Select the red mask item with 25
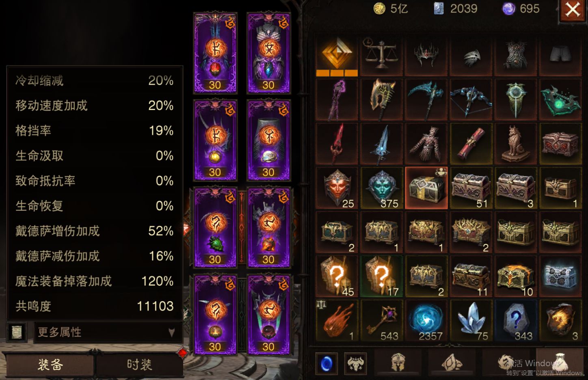The width and height of the screenshot is (588, 380). tap(337, 188)
